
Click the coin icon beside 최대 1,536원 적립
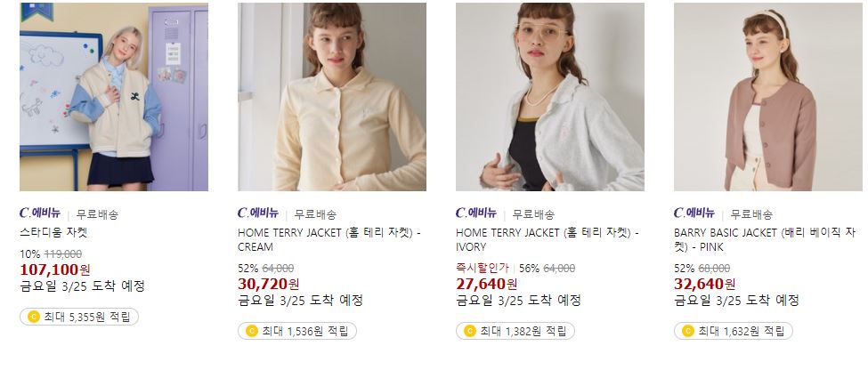point(252,331)
